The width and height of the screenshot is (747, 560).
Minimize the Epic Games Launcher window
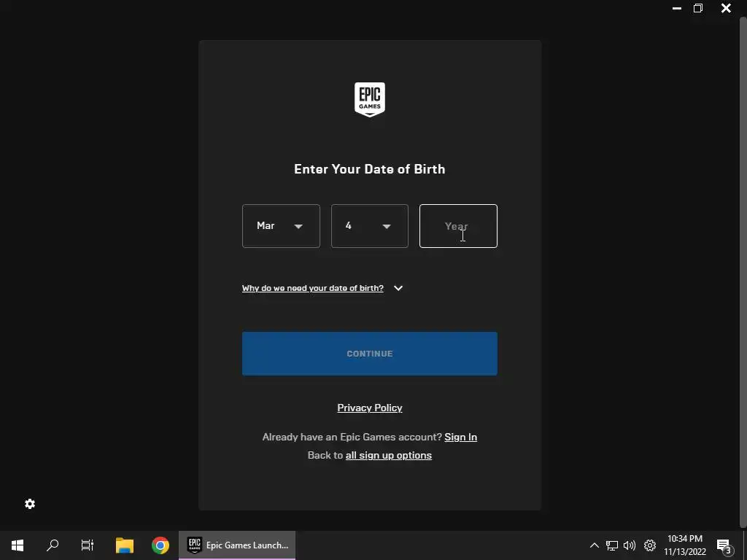point(676,8)
